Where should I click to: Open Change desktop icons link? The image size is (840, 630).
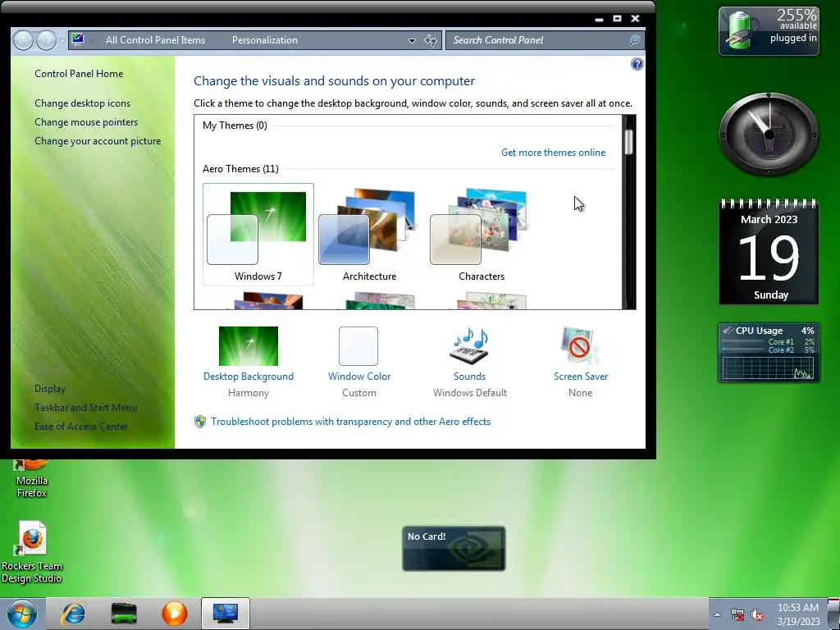pos(83,103)
